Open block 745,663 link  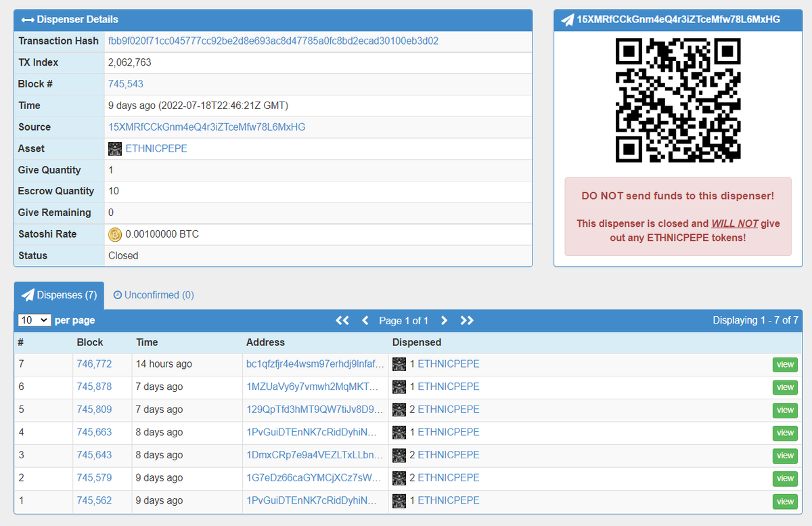tap(94, 432)
